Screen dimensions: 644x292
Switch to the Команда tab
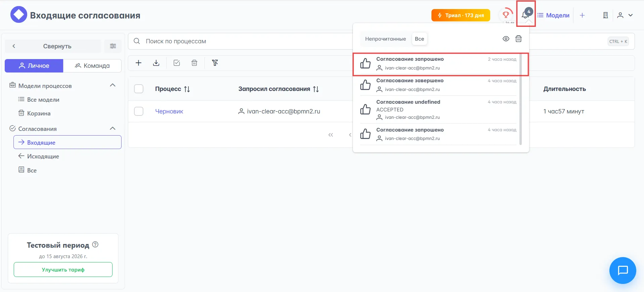92,66
